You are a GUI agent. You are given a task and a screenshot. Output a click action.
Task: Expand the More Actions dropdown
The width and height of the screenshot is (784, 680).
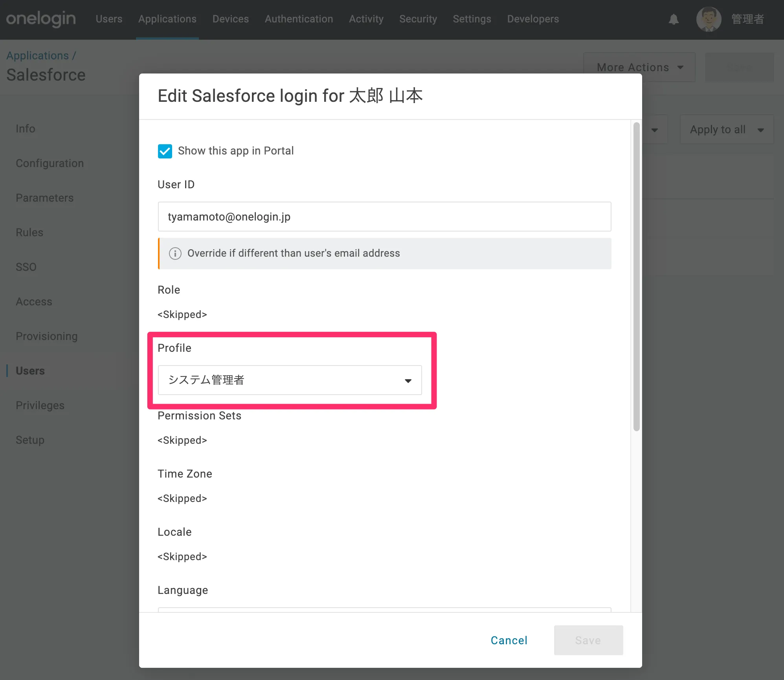coord(639,67)
